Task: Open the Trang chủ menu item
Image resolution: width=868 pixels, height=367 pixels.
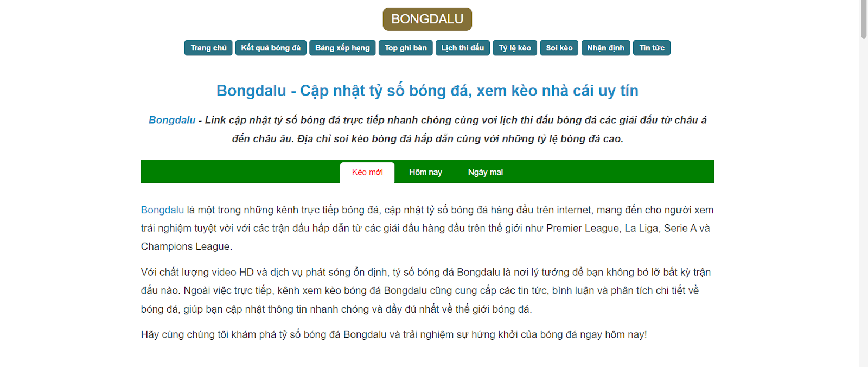Action: (x=208, y=48)
